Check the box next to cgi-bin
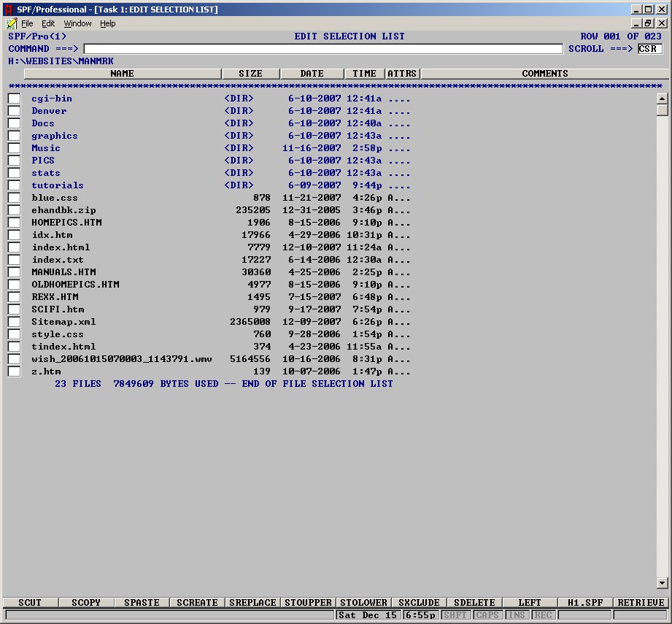Screen dimensions: 672x624 click(14, 99)
